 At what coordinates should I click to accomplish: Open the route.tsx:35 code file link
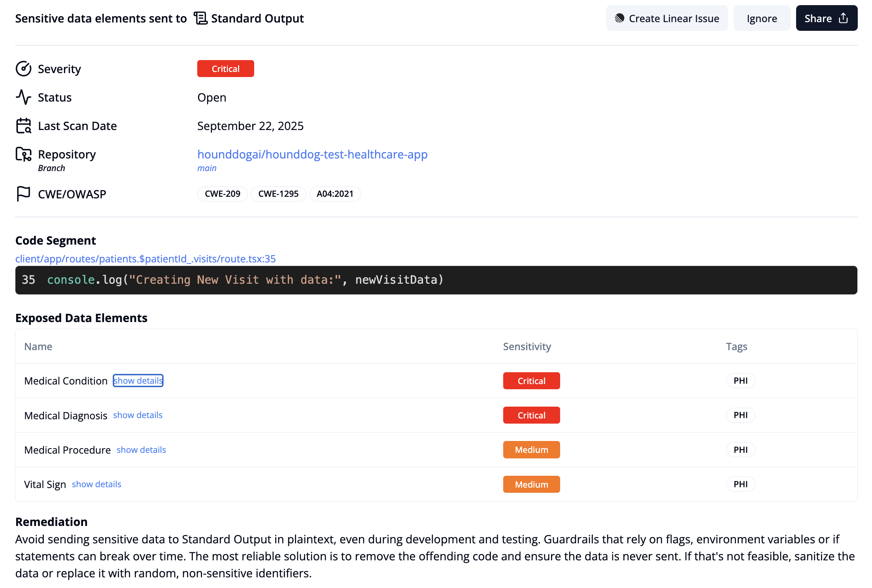pyautogui.click(x=145, y=258)
